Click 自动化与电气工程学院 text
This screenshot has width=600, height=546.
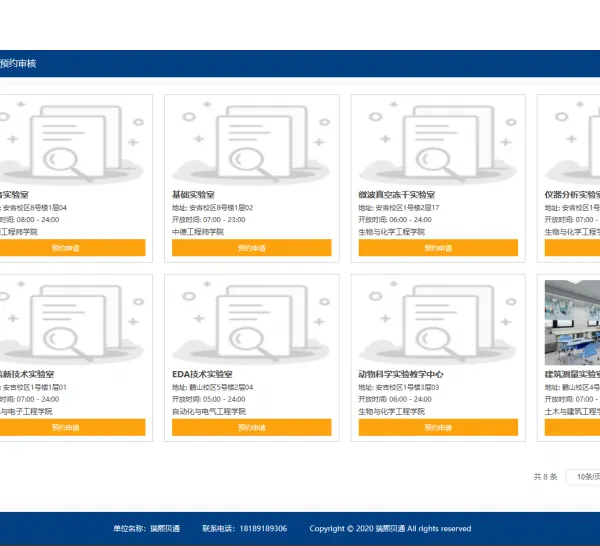pyautogui.click(x=209, y=411)
